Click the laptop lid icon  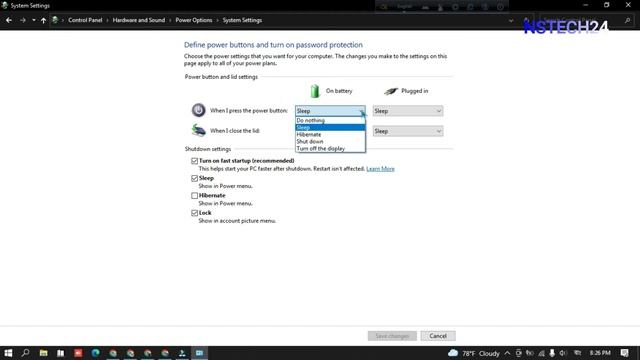198,130
